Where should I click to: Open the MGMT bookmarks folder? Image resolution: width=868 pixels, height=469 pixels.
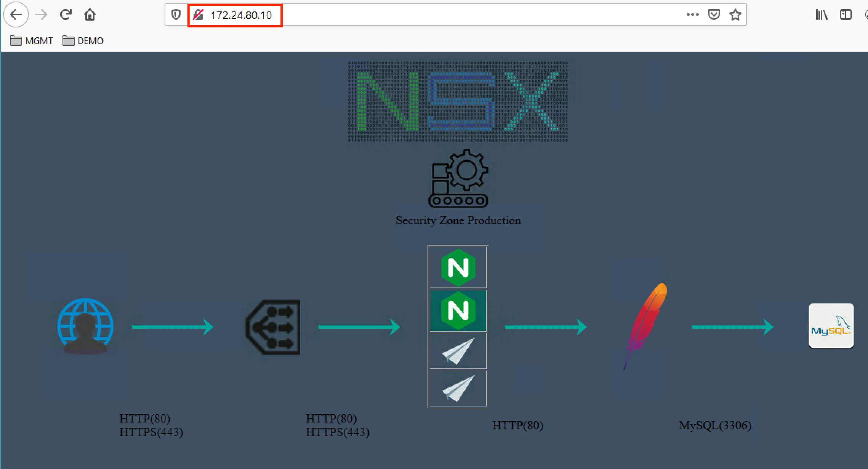(x=31, y=41)
